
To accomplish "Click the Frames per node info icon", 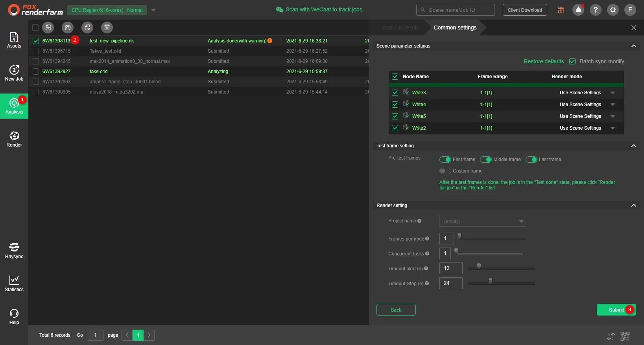I will tap(427, 239).
